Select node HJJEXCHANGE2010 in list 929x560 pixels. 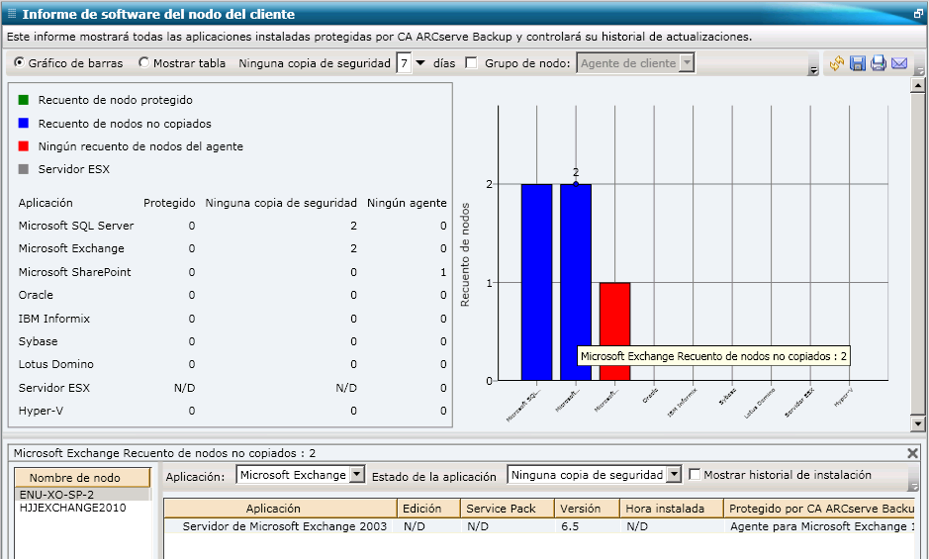pyautogui.click(x=83, y=508)
